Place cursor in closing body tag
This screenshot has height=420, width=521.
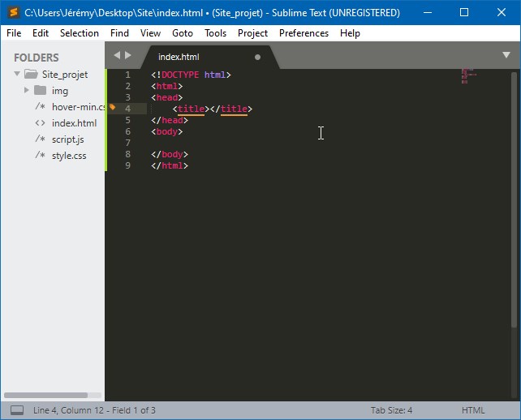point(170,154)
